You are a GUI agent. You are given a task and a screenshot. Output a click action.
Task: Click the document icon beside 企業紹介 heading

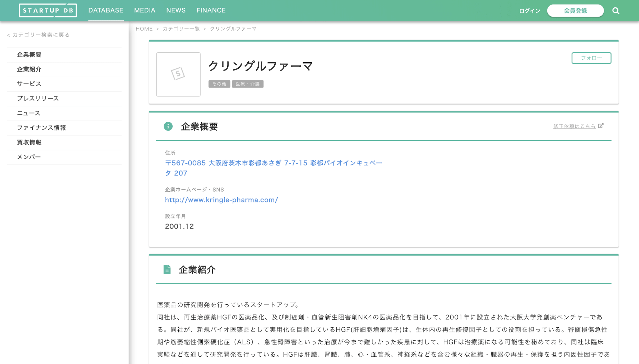click(x=167, y=269)
